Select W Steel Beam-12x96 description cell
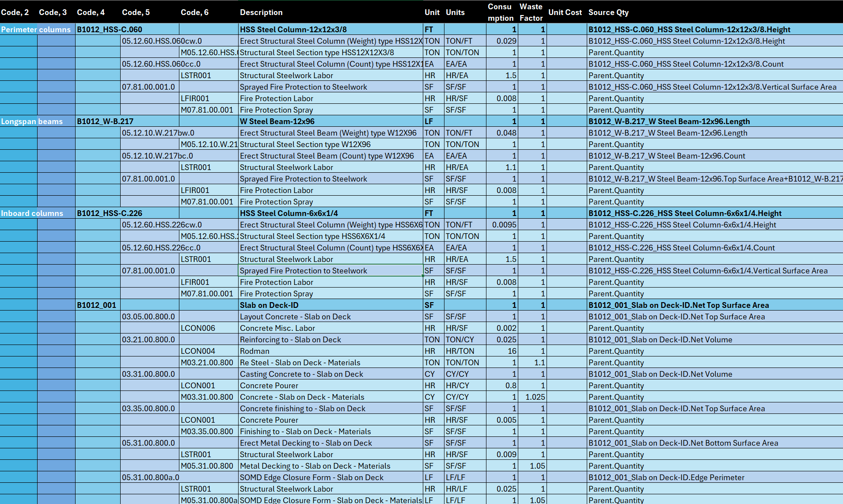The height and width of the screenshot is (504, 843). coord(330,121)
